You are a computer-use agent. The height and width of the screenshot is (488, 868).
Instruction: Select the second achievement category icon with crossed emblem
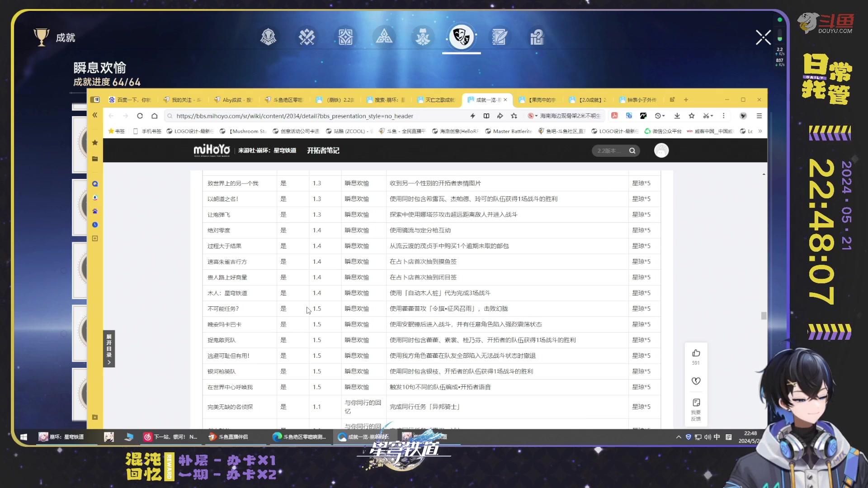[x=307, y=37]
